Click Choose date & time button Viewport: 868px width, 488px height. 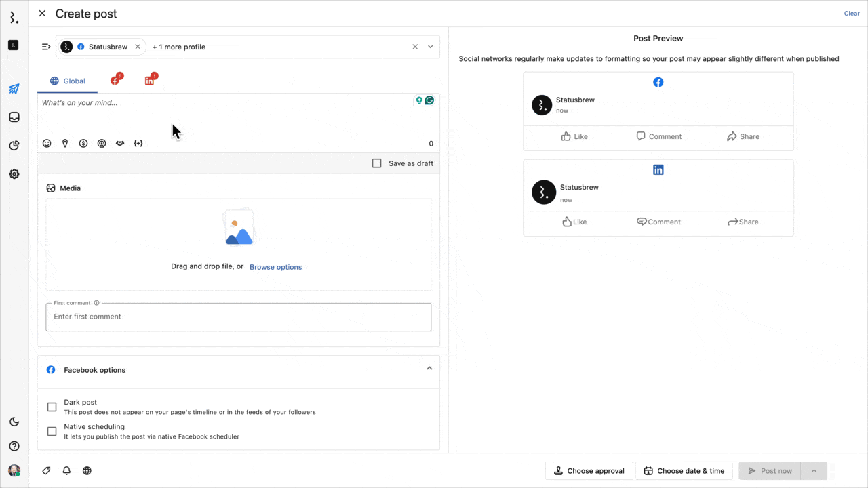pyautogui.click(x=684, y=471)
